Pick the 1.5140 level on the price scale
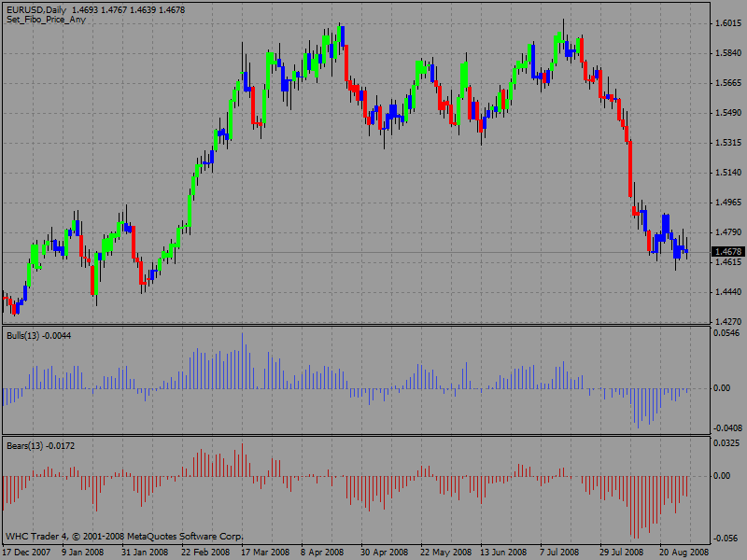Image resolution: width=747 pixels, height=560 pixels. click(x=728, y=173)
